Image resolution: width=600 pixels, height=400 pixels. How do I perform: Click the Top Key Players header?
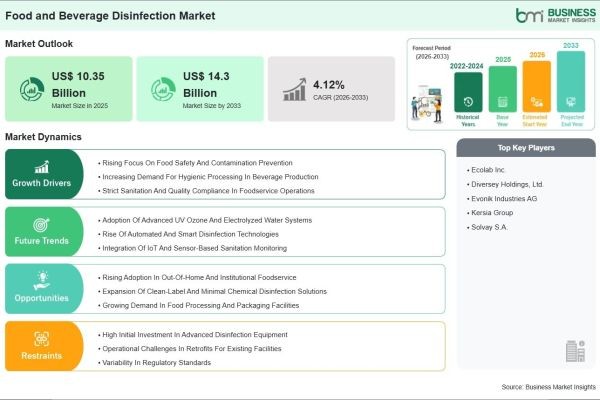pos(526,148)
